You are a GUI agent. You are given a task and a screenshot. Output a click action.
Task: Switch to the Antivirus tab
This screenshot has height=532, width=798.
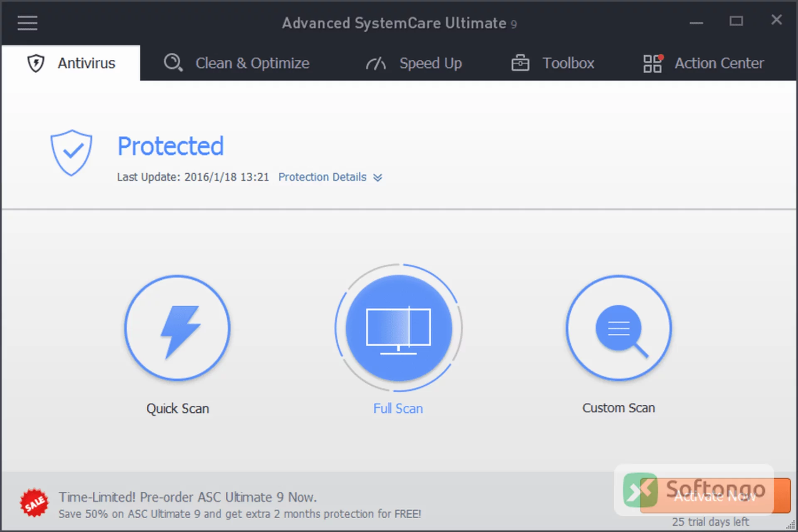click(x=71, y=63)
